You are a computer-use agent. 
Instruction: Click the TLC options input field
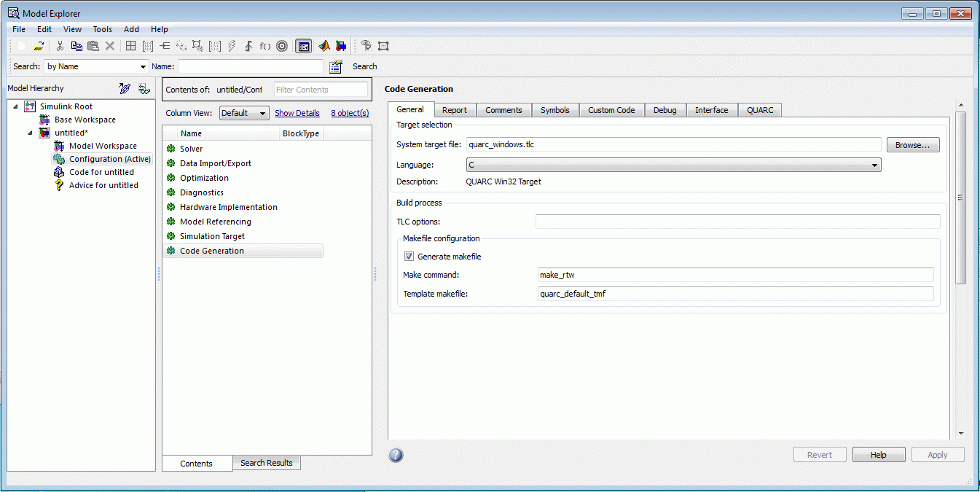(737, 222)
